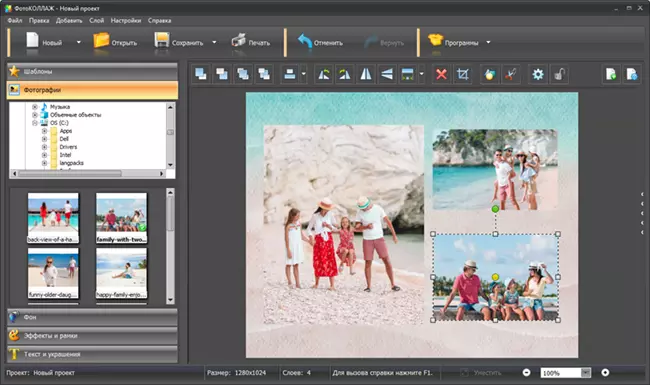Switch to the Шаблоны panel
Screen dimensions: 650x385
click(x=92, y=72)
